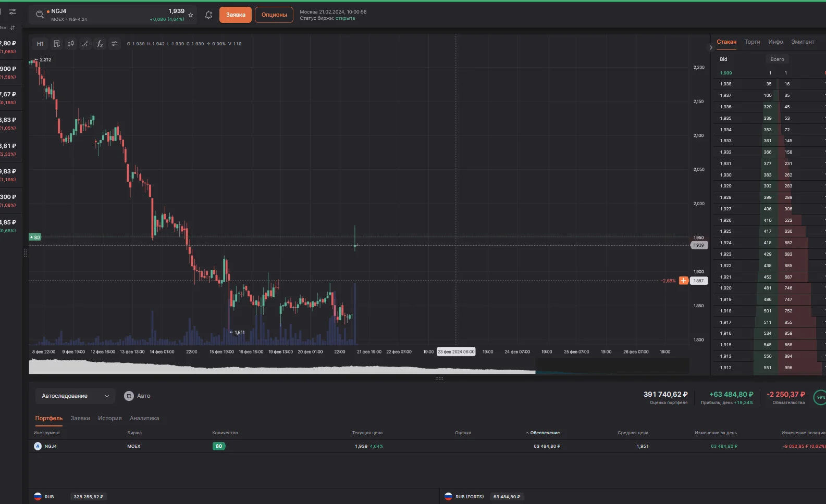Viewport: 826px width, 504px height.
Task: Click the chart overview navigator strip
Action: point(359,366)
